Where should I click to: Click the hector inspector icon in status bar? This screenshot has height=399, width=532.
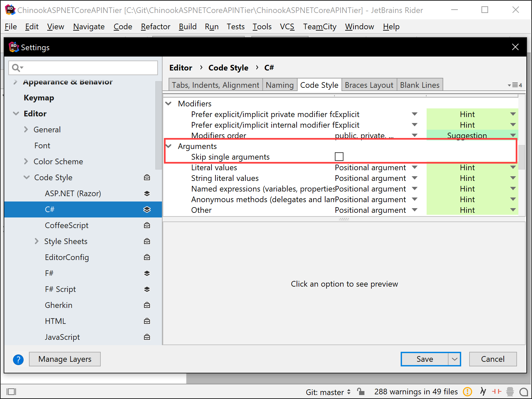(510, 392)
